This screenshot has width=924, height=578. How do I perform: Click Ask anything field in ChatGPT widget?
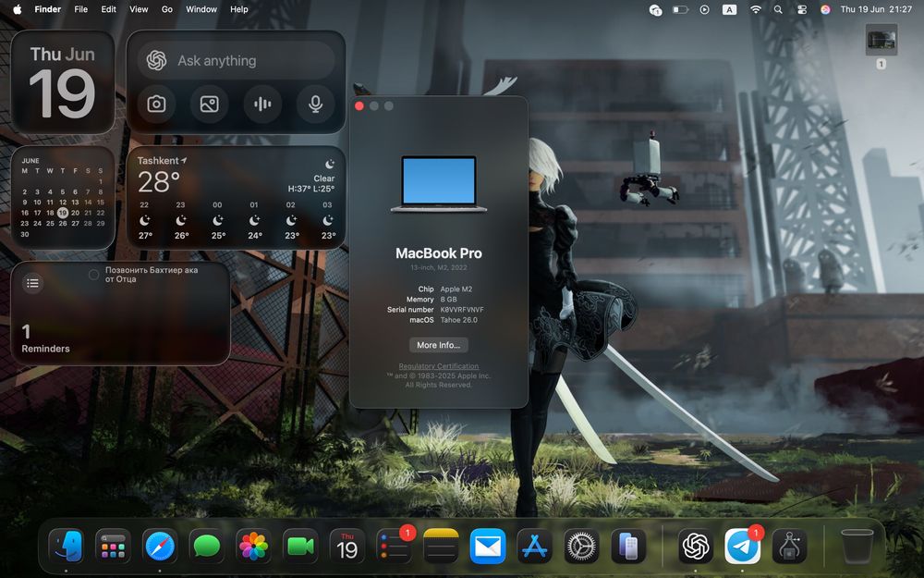click(x=237, y=61)
